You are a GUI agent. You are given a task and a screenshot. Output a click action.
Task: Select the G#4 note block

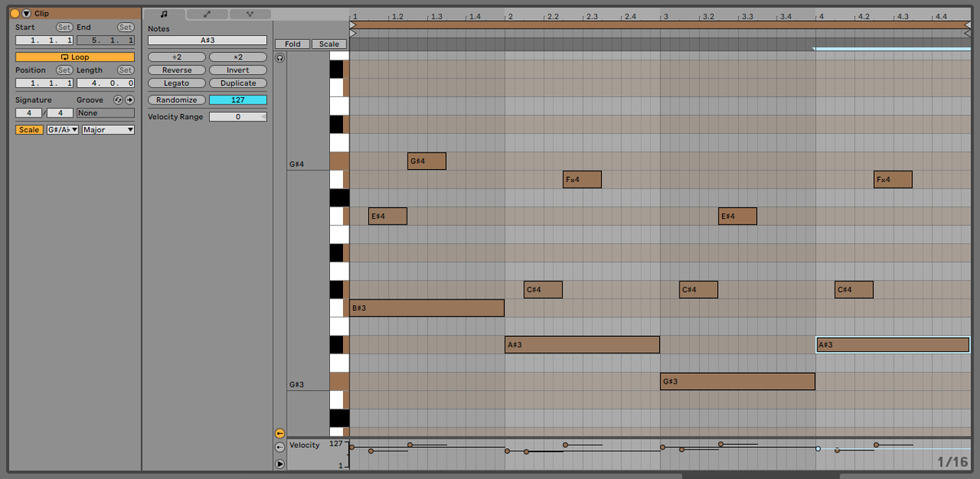[x=426, y=161]
